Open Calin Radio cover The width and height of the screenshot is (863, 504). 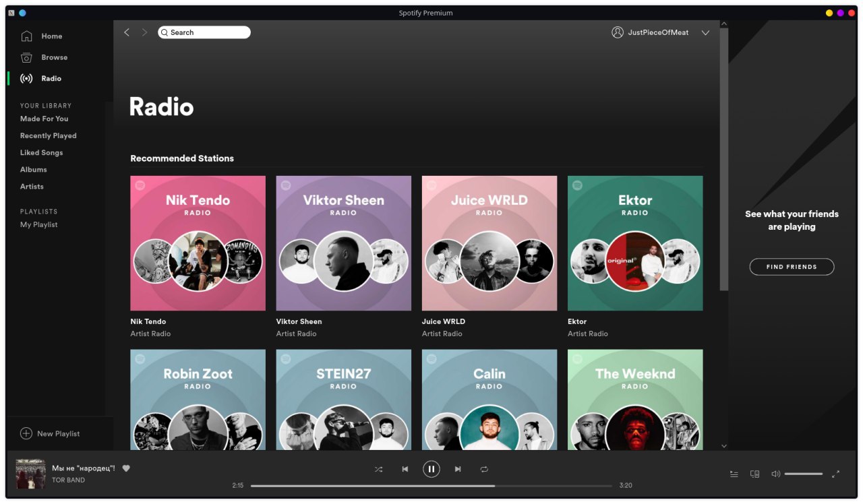point(489,400)
